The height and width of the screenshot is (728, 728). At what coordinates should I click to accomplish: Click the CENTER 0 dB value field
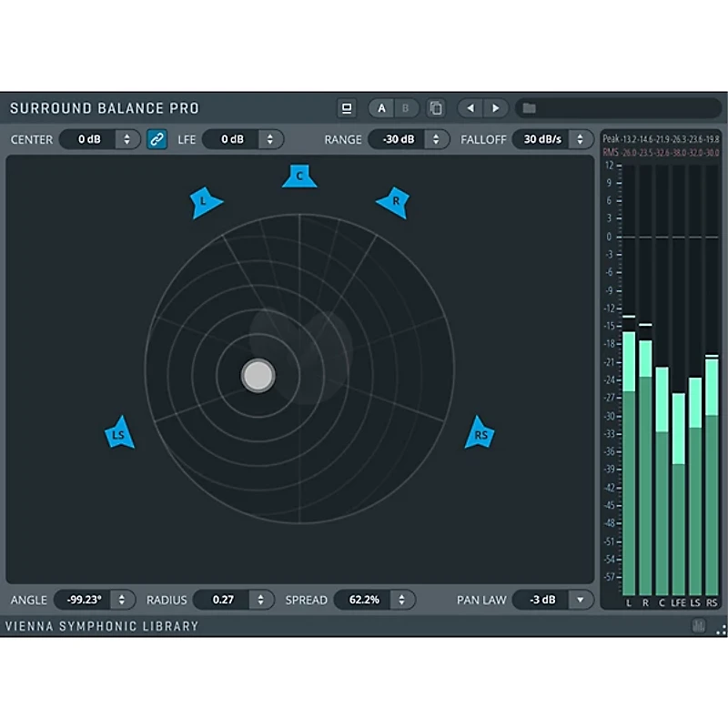(88, 139)
